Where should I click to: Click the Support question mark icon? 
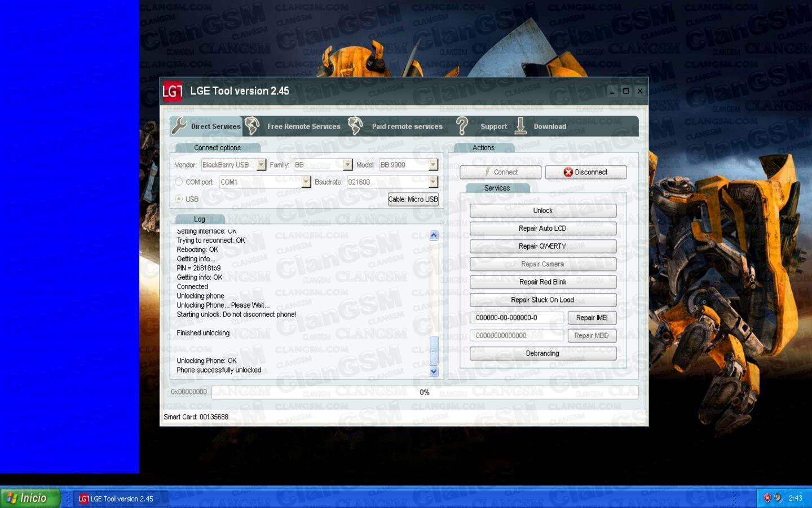click(x=462, y=126)
